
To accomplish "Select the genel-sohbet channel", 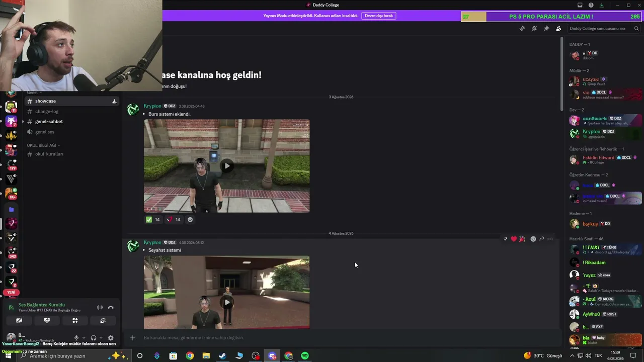I will tap(72, 122).
